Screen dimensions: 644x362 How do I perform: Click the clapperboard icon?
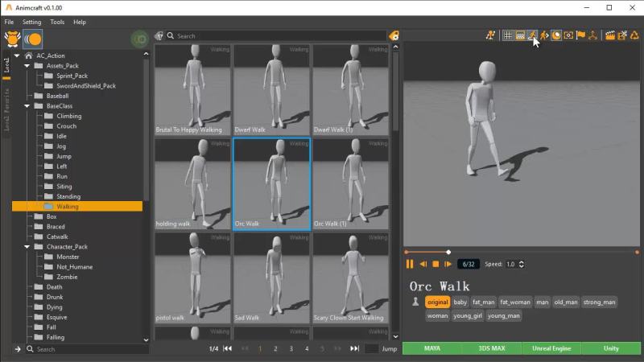point(610,35)
